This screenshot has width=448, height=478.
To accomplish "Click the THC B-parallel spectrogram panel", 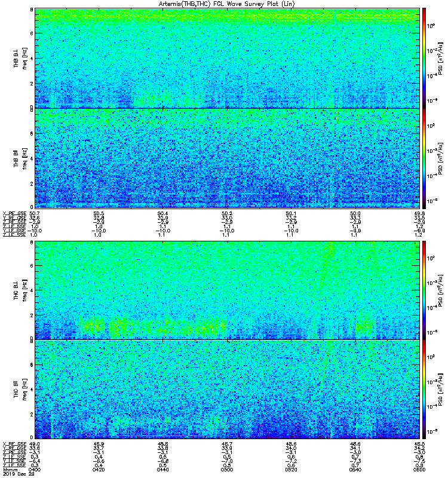I will point(228,390).
